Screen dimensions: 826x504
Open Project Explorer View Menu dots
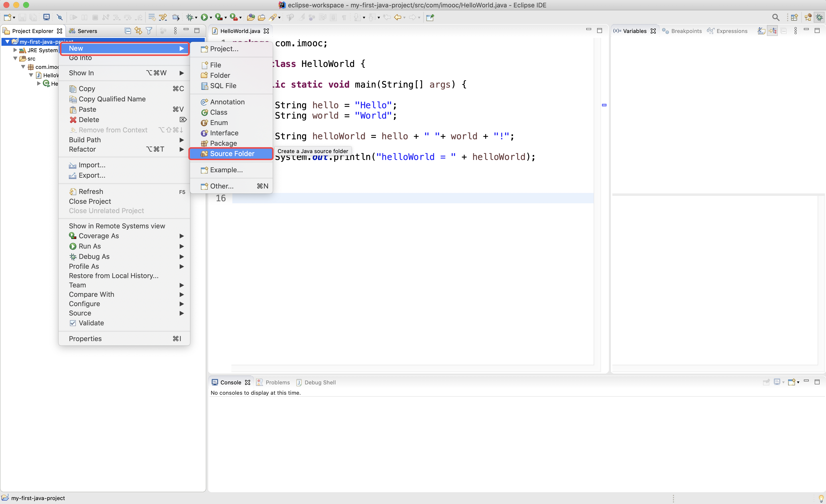pos(175,31)
